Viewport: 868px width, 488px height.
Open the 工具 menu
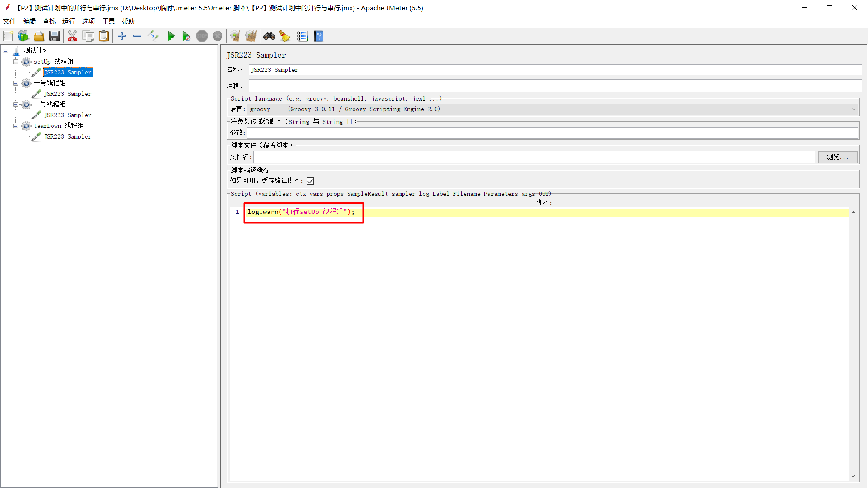tap(109, 21)
